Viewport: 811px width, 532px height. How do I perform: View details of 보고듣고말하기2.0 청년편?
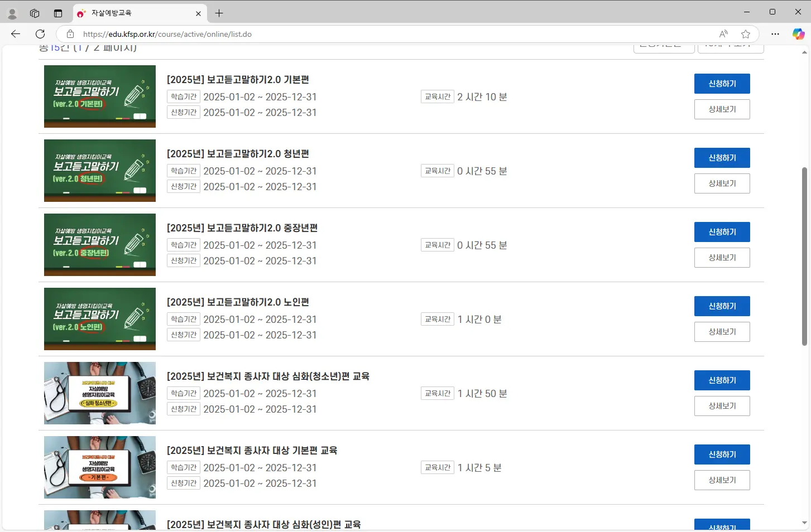click(722, 183)
